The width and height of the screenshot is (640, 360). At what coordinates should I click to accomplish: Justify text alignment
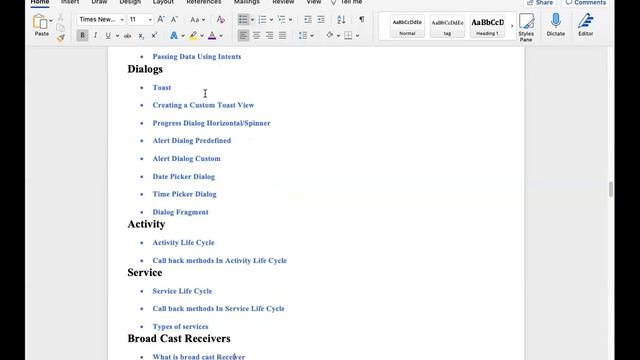point(282,36)
